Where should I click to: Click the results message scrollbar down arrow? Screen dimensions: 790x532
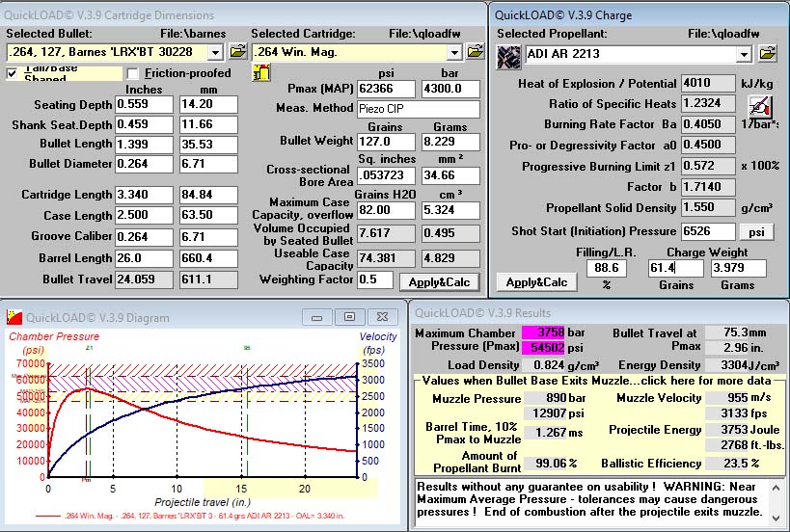click(x=776, y=518)
